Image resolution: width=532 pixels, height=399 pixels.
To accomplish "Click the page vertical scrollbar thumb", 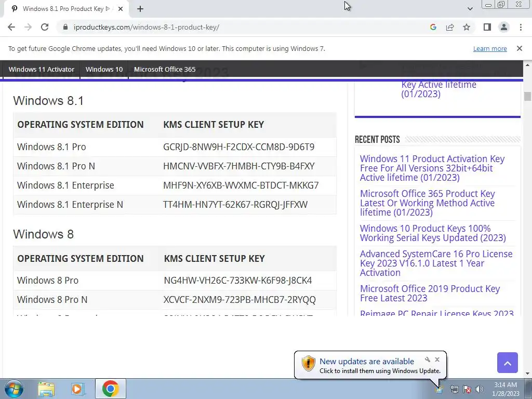I will (527, 96).
